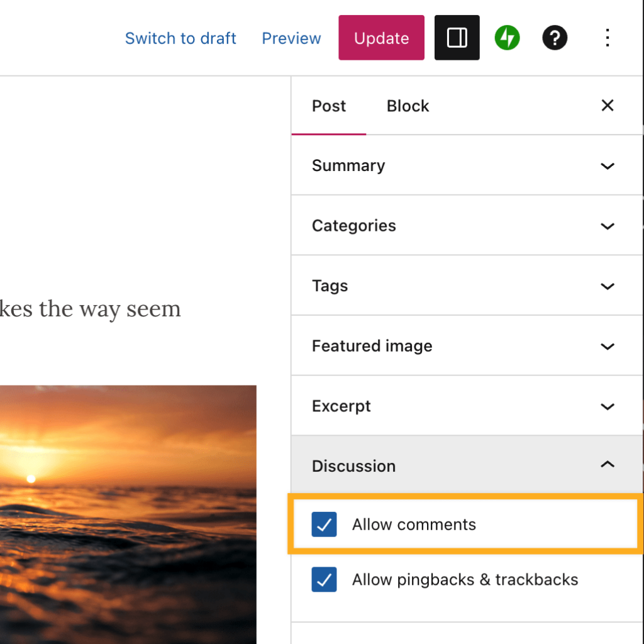Viewport: 644px width, 644px height.
Task: Switch to the Block tab
Action: point(408,106)
